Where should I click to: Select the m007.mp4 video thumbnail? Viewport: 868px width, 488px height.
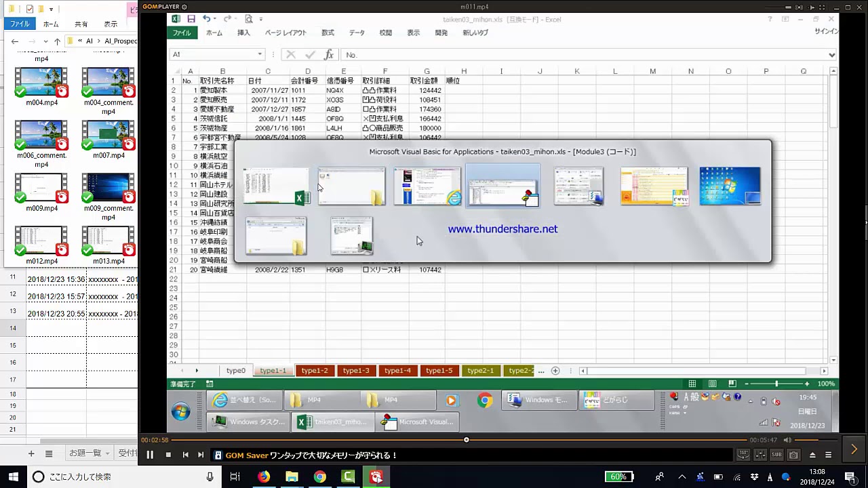pos(108,135)
